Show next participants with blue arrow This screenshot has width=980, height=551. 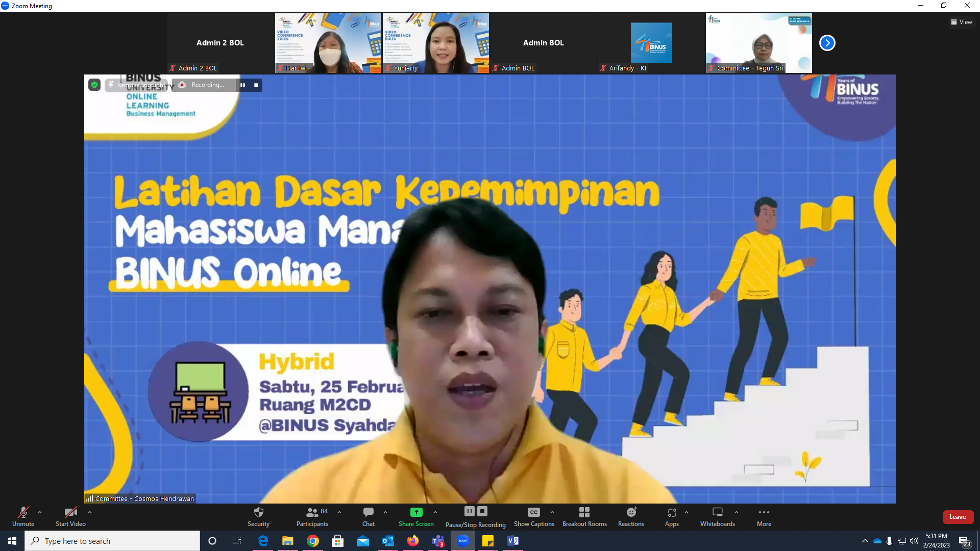coord(827,43)
